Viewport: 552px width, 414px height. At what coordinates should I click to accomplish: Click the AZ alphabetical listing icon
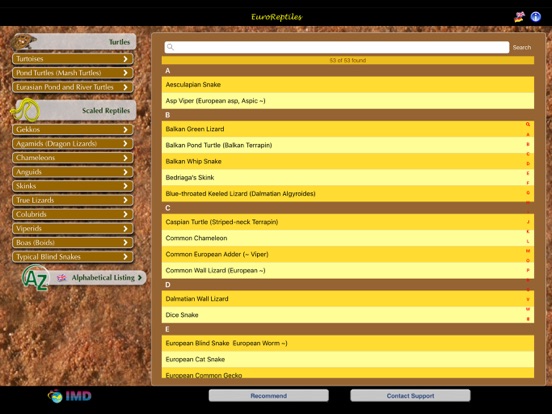coord(35,278)
